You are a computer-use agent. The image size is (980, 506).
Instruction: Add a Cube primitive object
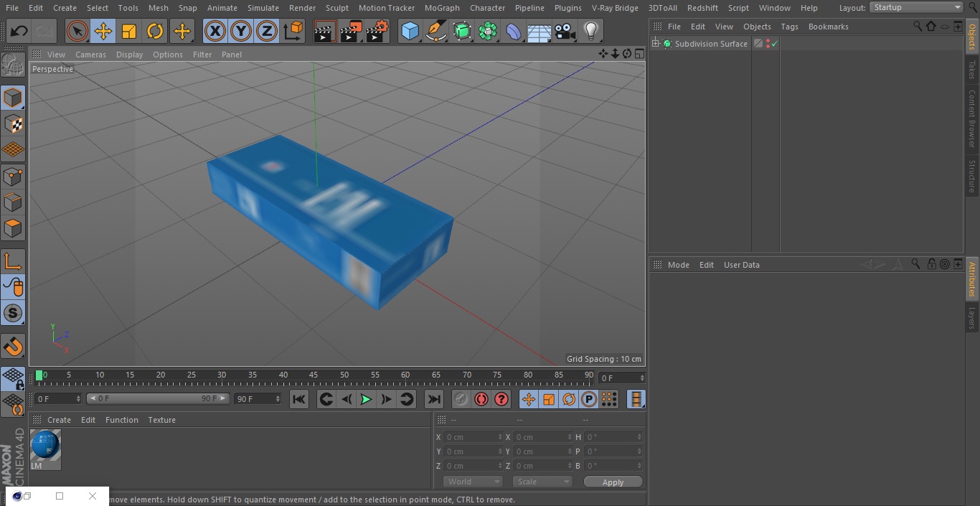click(410, 31)
